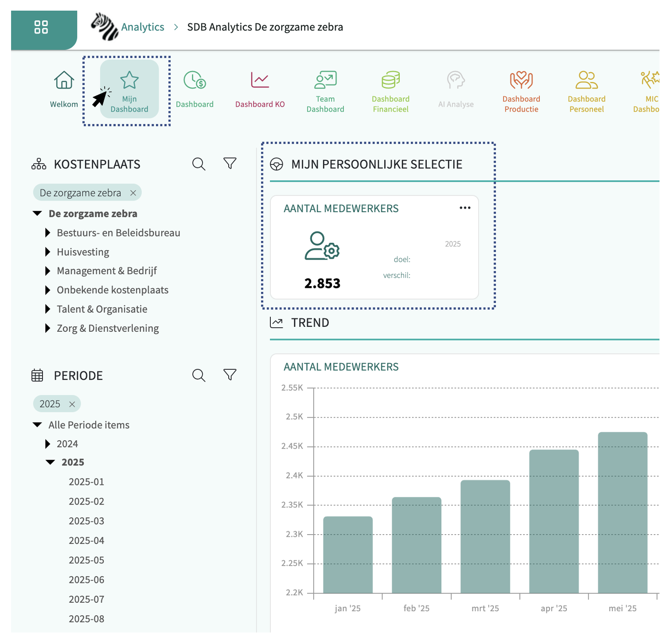Open the Periode filter funnel icon
671x644 pixels.
(x=230, y=375)
